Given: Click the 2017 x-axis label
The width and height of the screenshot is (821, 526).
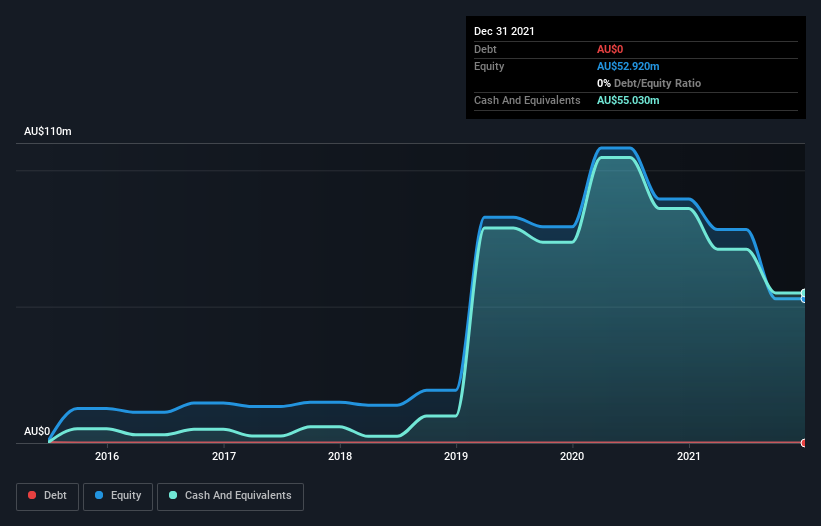Looking at the screenshot, I should click(x=224, y=456).
